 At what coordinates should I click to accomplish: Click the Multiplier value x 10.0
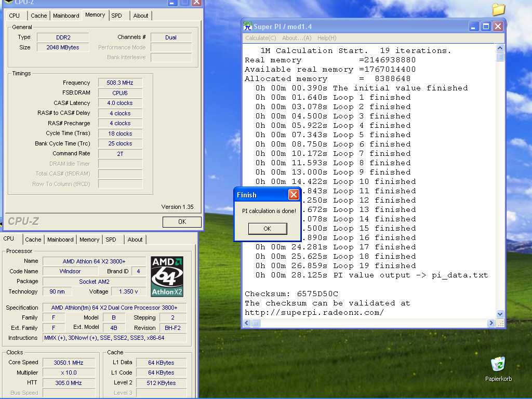tap(69, 373)
